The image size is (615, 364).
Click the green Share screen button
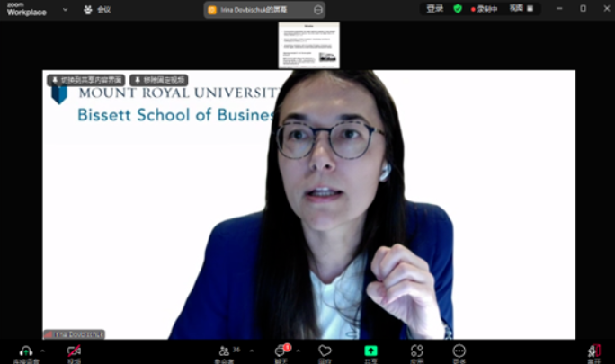coord(370,351)
